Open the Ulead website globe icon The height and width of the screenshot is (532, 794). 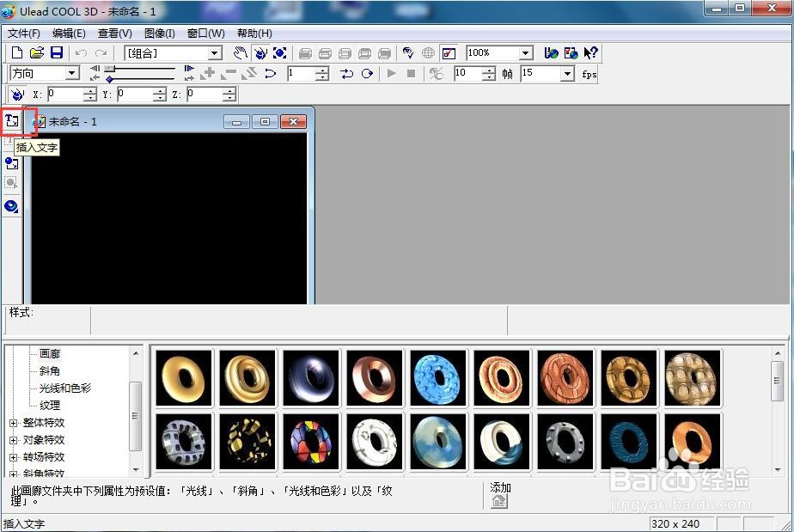(551, 52)
